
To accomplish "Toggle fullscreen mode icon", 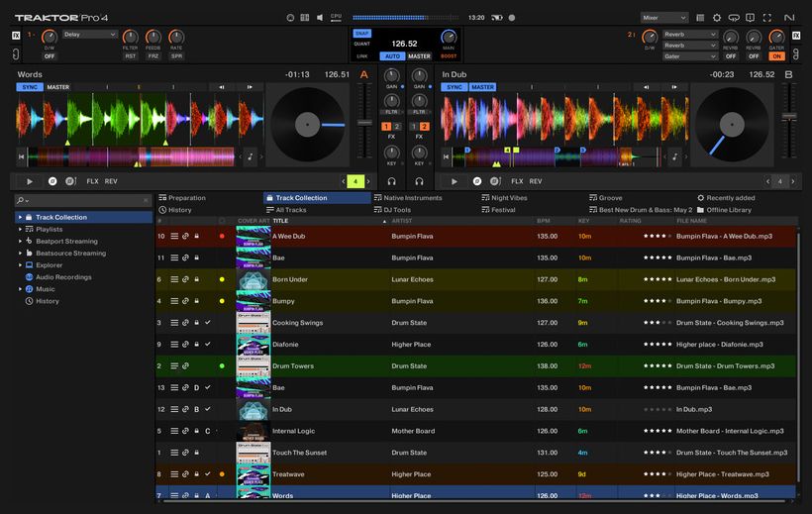I will 767,18.
